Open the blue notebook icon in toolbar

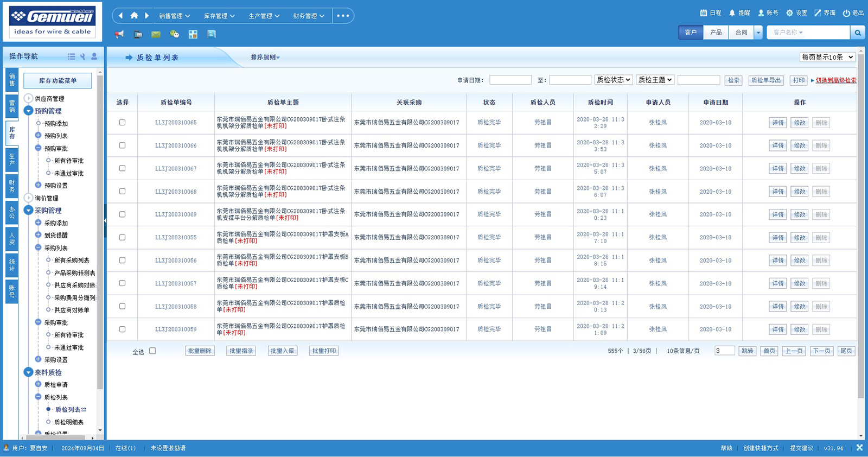tap(211, 34)
